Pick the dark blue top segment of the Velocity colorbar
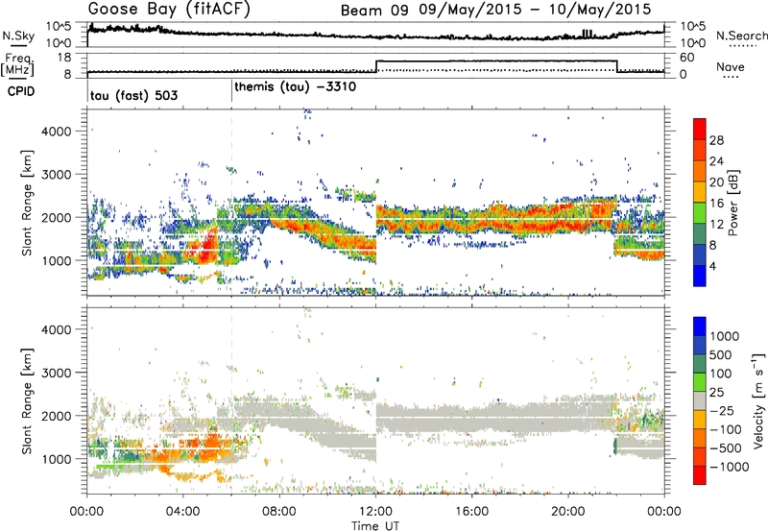The width and height of the screenshot is (768, 532). (700, 326)
